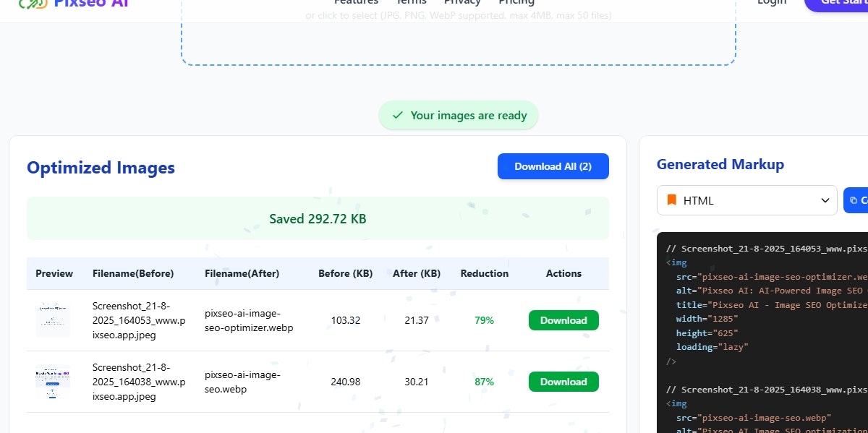Click the before-size value 240.98

[346, 382]
